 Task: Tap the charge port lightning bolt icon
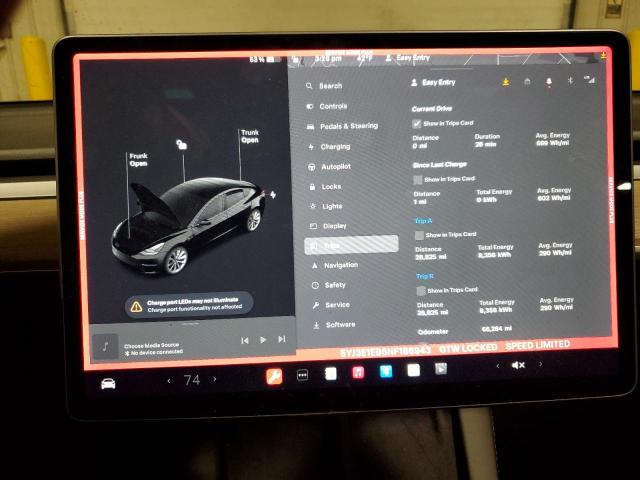pos(273,195)
